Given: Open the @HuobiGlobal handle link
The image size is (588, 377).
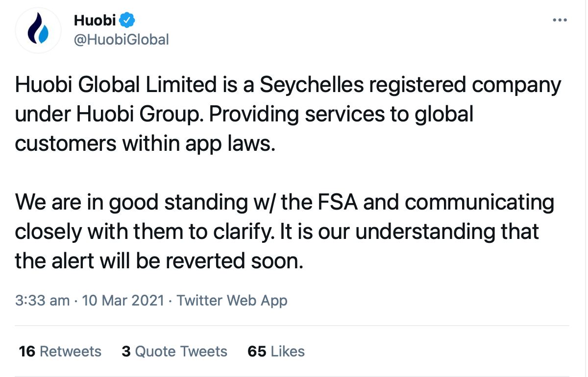Looking at the screenshot, I should click(121, 39).
